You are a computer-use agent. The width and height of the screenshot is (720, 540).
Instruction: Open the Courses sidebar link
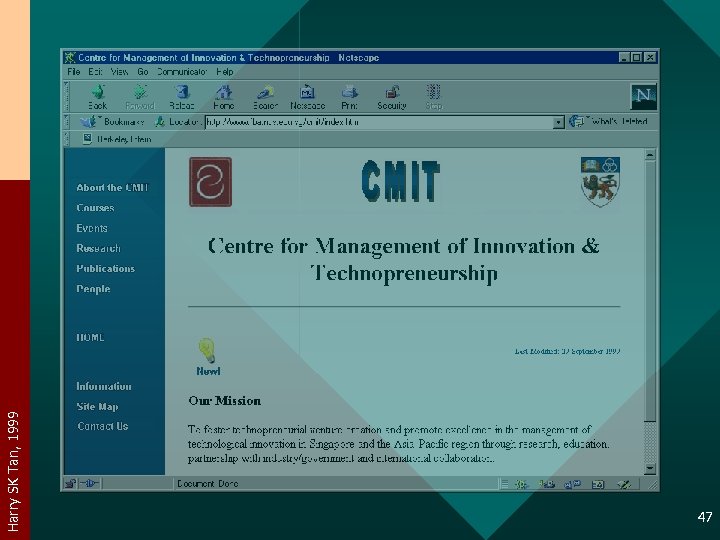click(x=95, y=208)
